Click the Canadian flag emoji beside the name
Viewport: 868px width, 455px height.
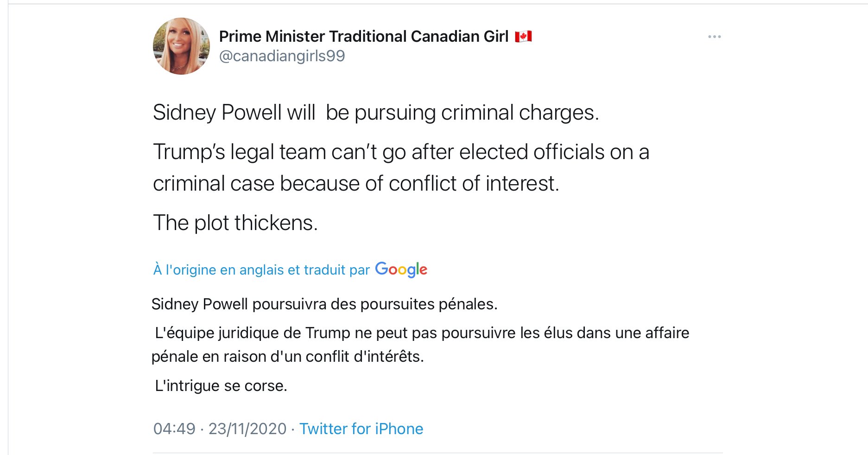click(523, 37)
